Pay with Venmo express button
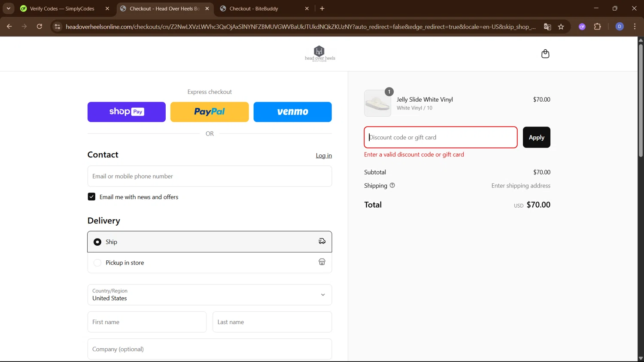 point(292,112)
